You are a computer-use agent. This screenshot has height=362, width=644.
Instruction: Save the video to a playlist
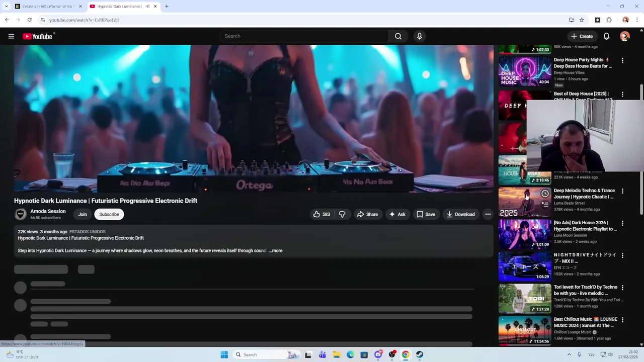pyautogui.click(x=426, y=214)
